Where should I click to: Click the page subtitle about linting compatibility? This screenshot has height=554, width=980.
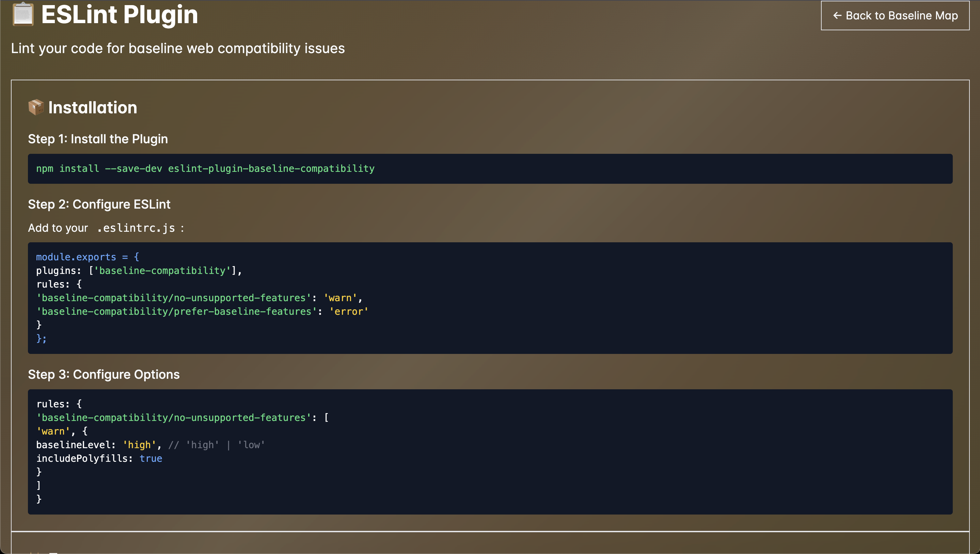point(178,48)
